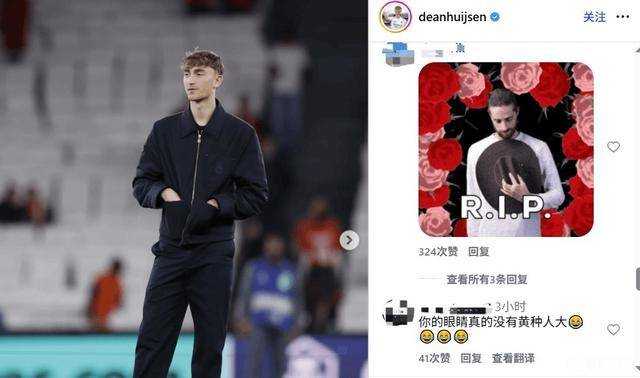The height and width of the screenshot is (378, 640).
Task: View 324次赞 likes list
Action: pyautogui.click(x=438, y=251)
